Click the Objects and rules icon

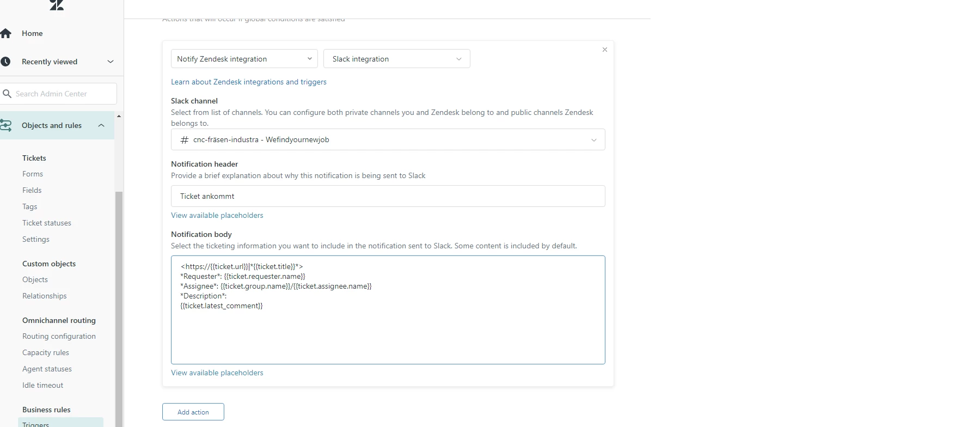[6, 125]
